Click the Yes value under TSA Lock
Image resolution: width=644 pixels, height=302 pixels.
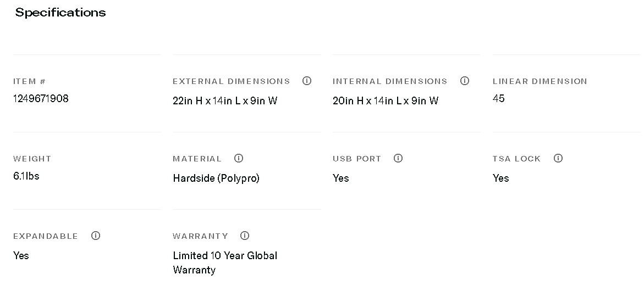click(x=500, y=178)
